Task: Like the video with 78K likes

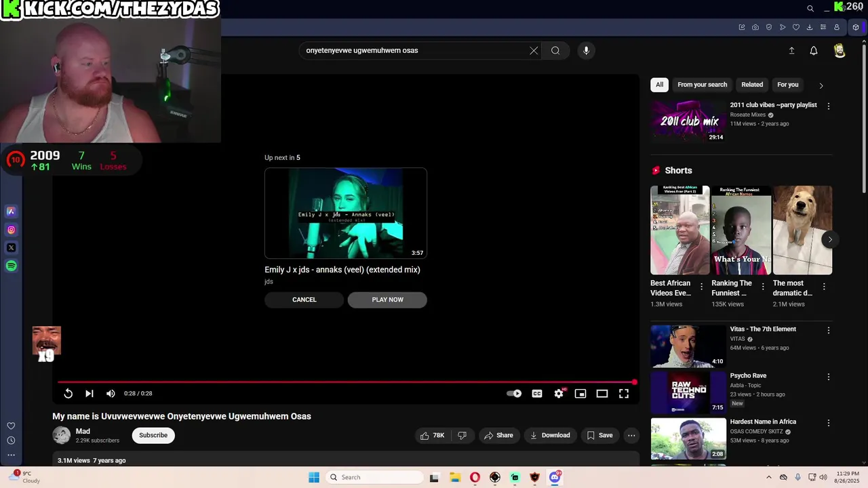Action: point(432,435)
